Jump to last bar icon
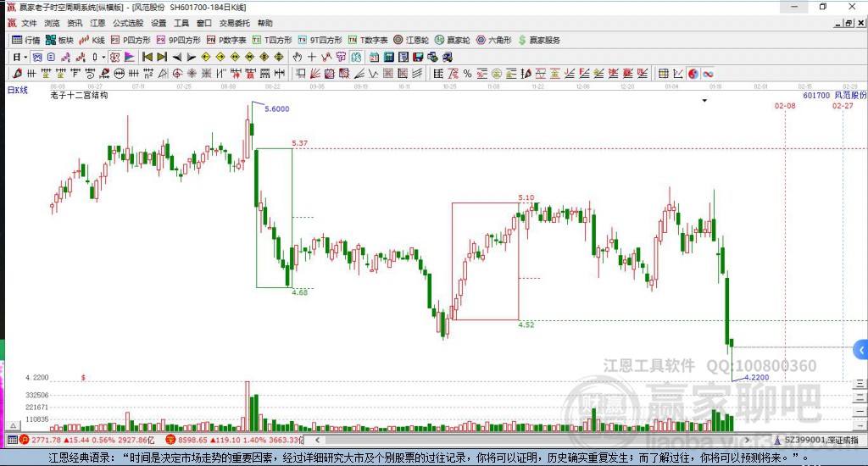 [162, 57]
